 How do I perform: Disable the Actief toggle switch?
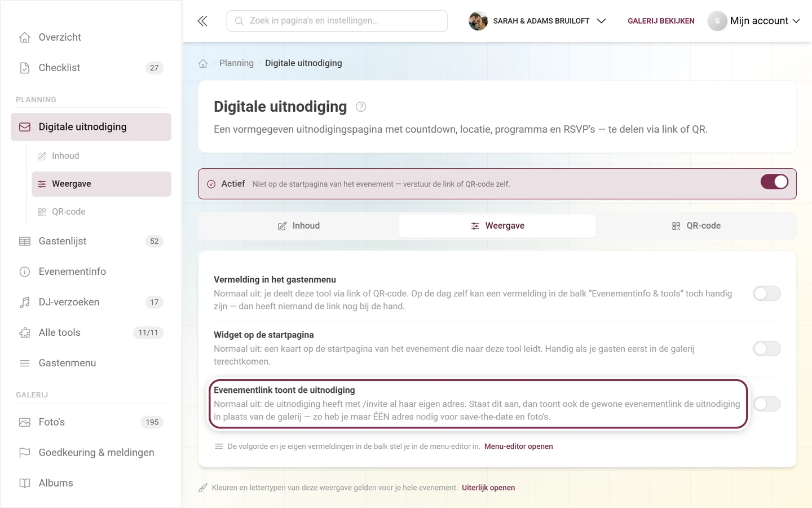coord(774,182)
